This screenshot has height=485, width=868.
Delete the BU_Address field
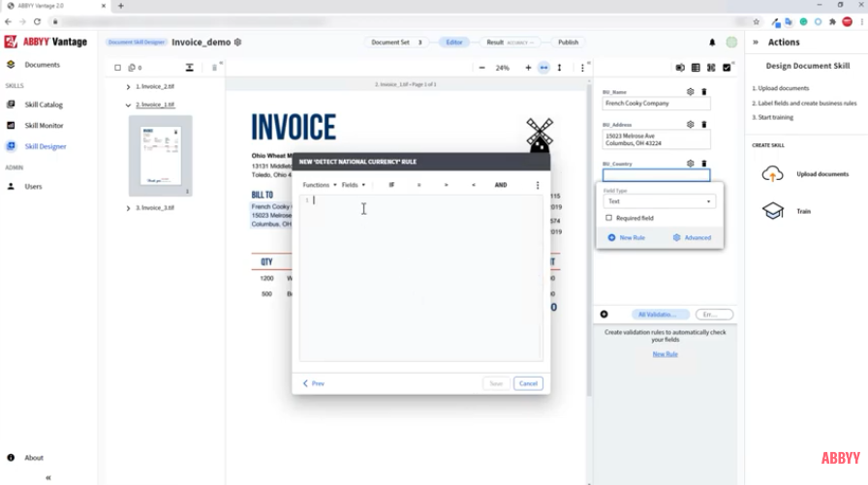tap(704, 125)
